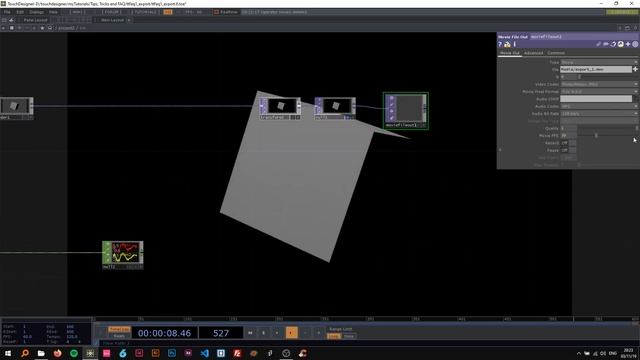Select the null1 node
This screenshot has width=640, height=360.
[335, 108]
